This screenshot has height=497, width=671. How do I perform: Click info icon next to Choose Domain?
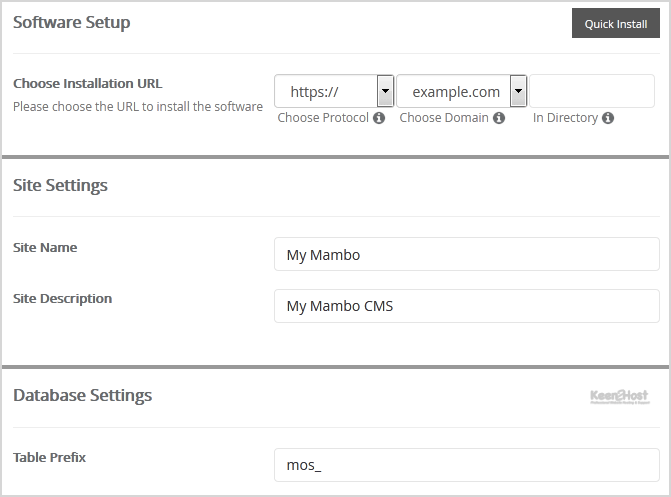coord(499,118)
